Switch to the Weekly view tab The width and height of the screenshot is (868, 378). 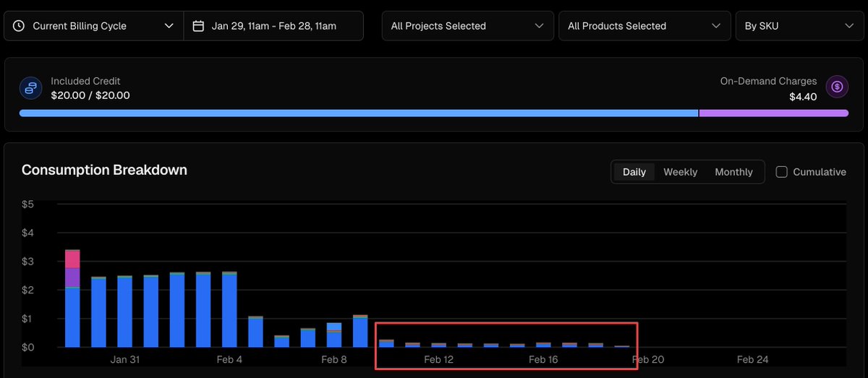tap(681, 172)
